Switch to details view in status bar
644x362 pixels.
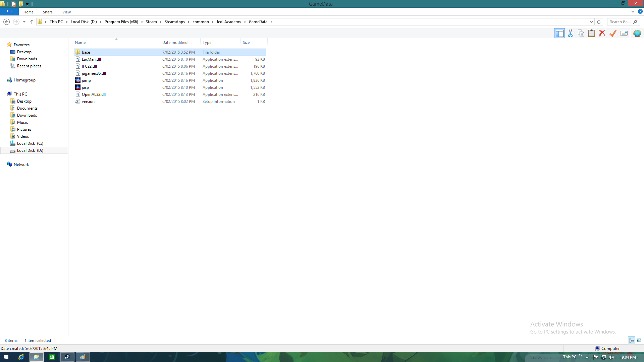click(631, 340)
